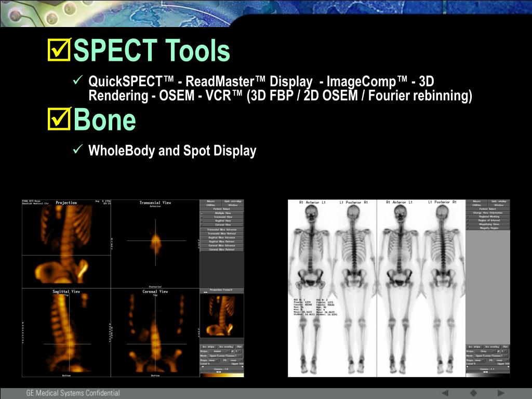Click the grayscale color scale bar
The image size is (532, 399).
pyautogui.click(x=488, y=375)
